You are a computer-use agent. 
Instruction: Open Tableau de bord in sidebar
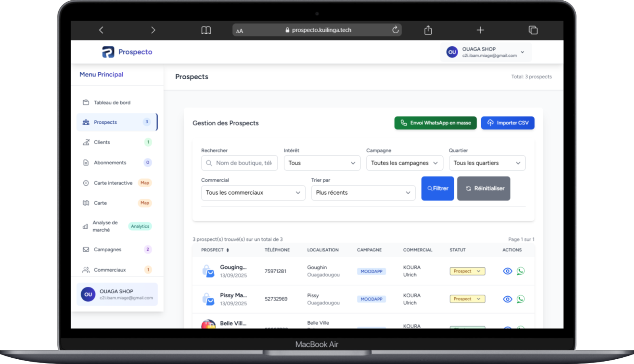(x=112, y=103)
